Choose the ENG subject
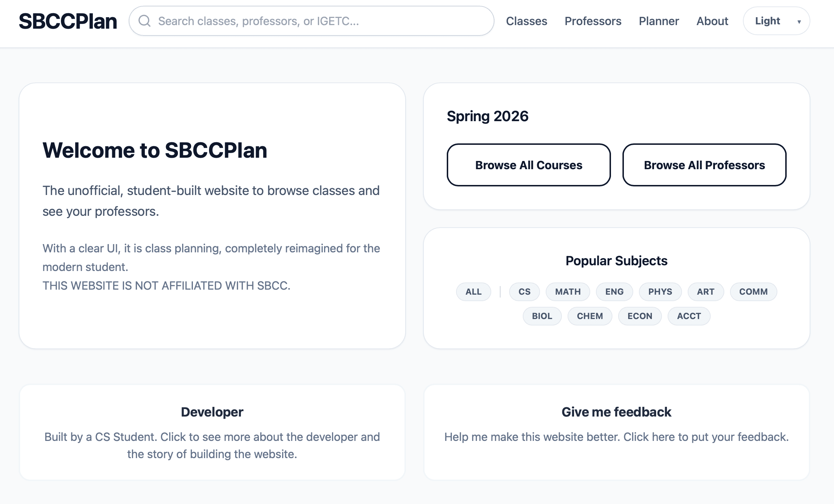 click(614, 291)
